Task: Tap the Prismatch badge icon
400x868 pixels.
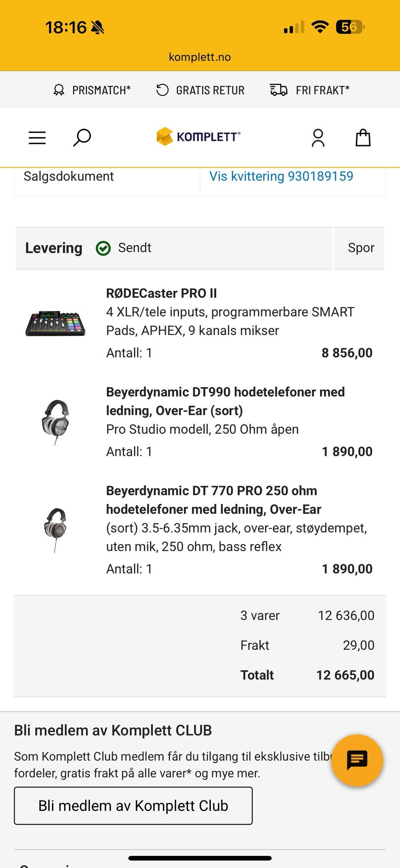Action: point(59,90)
